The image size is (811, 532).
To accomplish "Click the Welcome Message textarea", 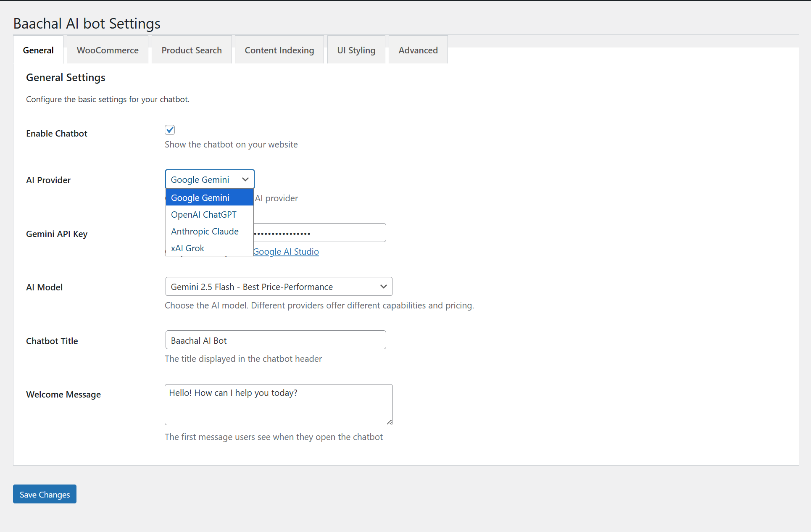I will tap(278, 404).
